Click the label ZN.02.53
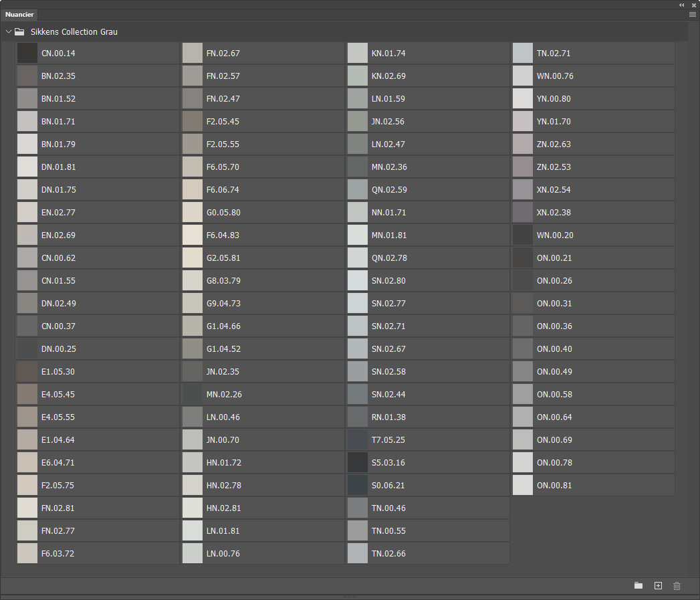The height and width of the screenshot is (600, 700). tap(554, 167)
